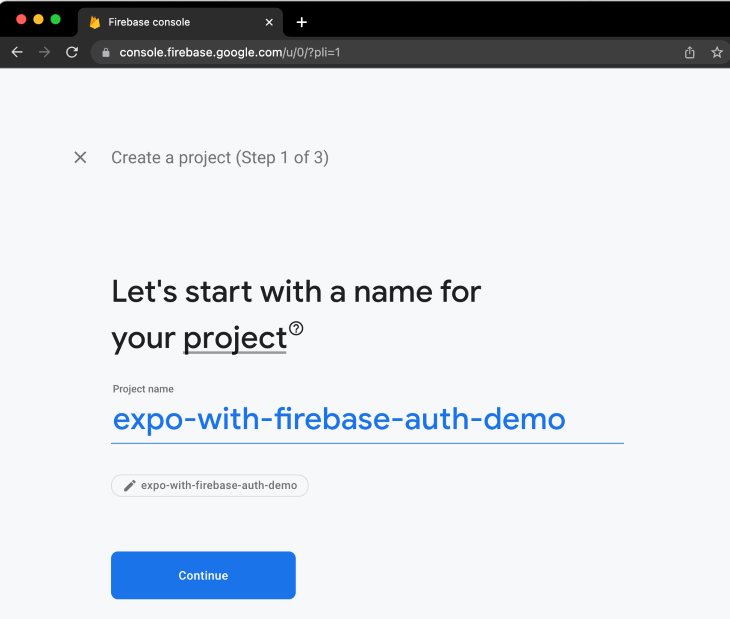Click the pencil icon to edit project ID
Screen dimensions: 730x619
tap(129, 485)
